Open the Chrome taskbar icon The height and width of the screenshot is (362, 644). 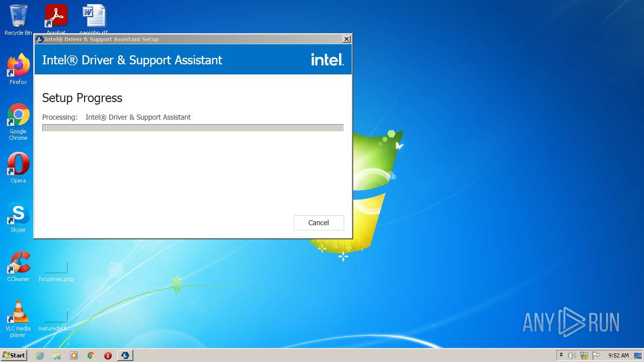[91, 355]
